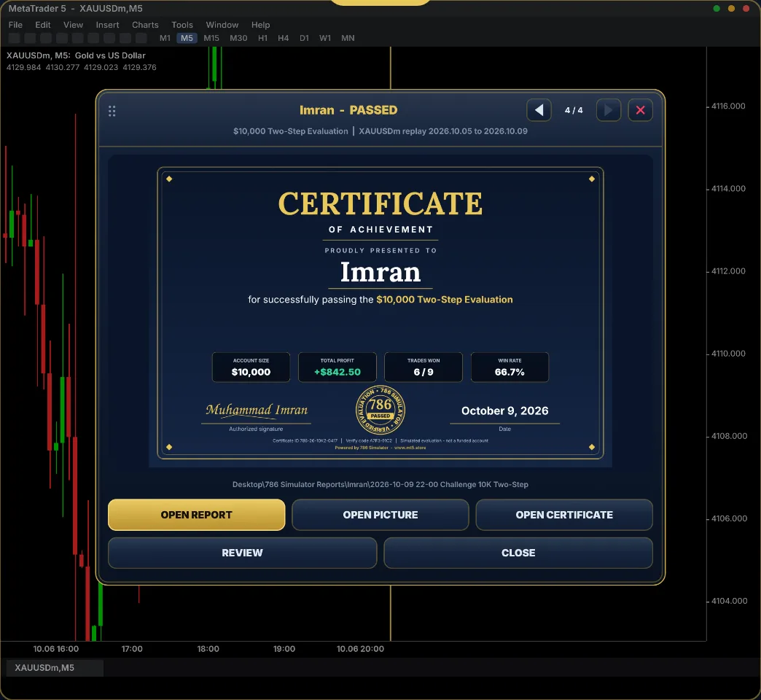
Task: Switch to the H1 timeframe
Action: [262, 38]
